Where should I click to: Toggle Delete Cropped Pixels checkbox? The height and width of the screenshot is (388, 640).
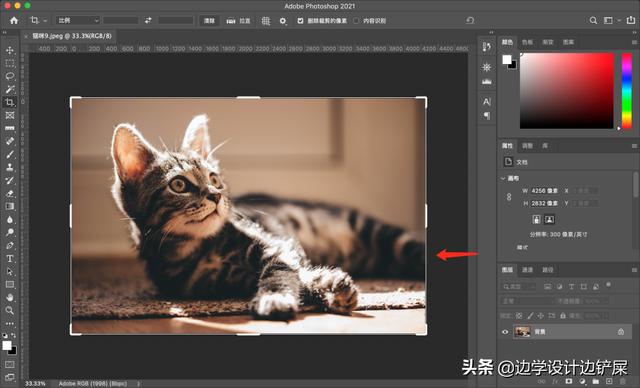(300, 20)
